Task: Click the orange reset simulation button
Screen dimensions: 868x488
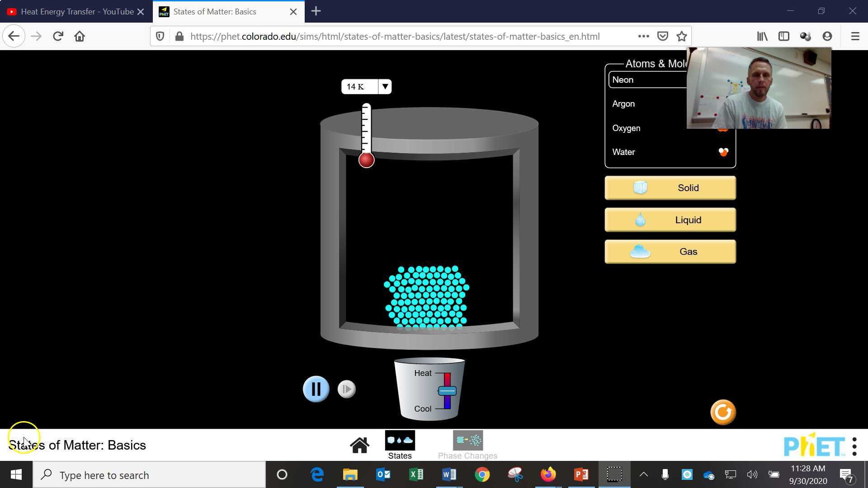Action: click(722, 412)
